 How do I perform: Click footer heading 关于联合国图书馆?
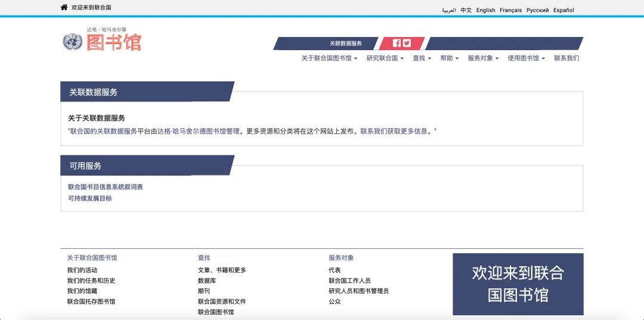[x=92, y=258]
